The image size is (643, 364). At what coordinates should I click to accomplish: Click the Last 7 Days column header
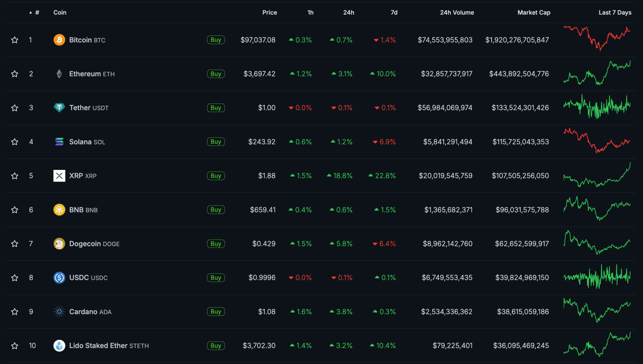coord(615,12)
